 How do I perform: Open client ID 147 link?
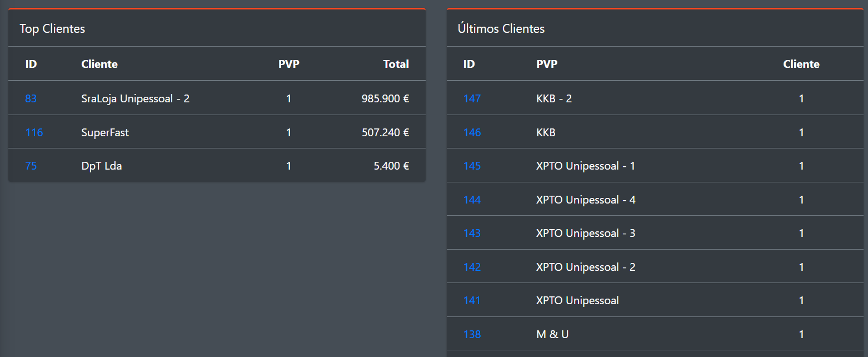(x=472, y=98)
